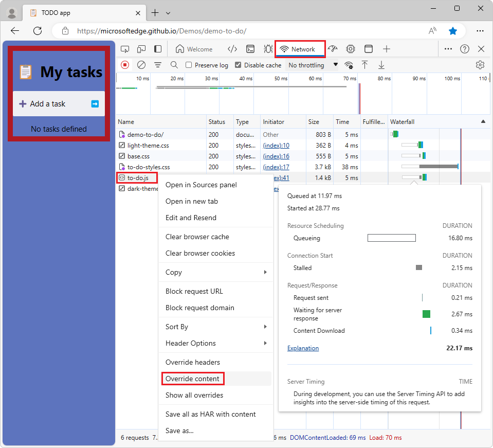Toggle device emulation mode icon
Image resolution: width=493 pixels, height=448 pixels.
pos(141,48)
